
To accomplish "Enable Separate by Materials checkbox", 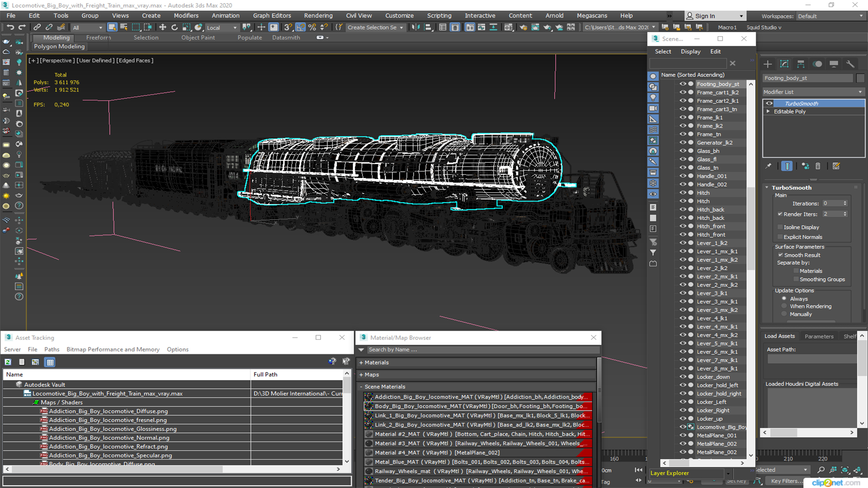I will click(x=796, y=271).
